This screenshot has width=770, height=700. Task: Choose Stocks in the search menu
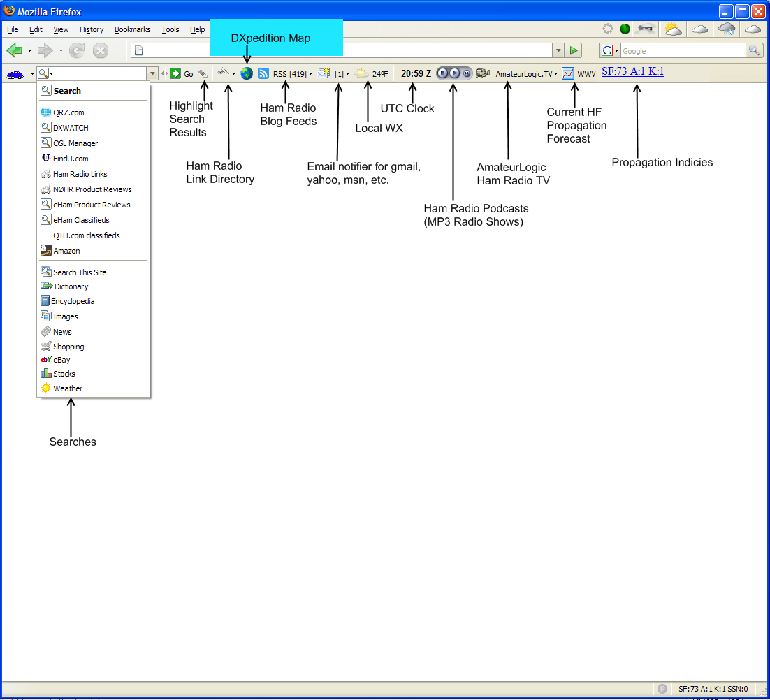pos(94,374)
